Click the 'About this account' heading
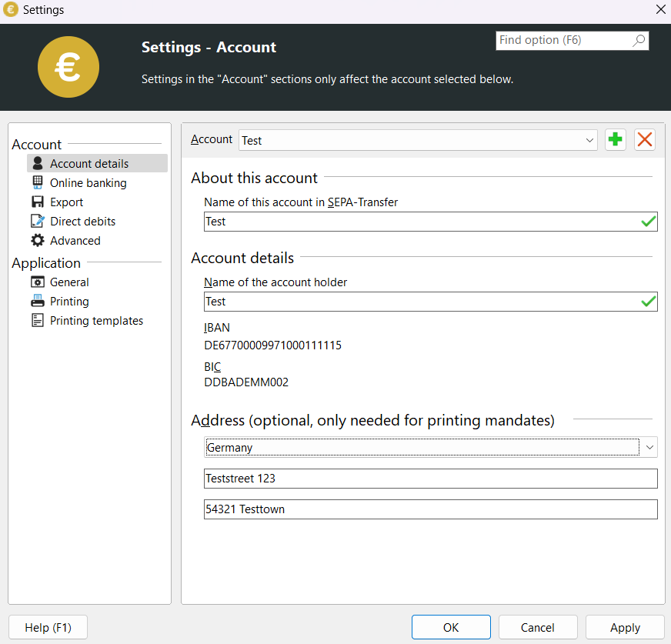 coord(254,178)
